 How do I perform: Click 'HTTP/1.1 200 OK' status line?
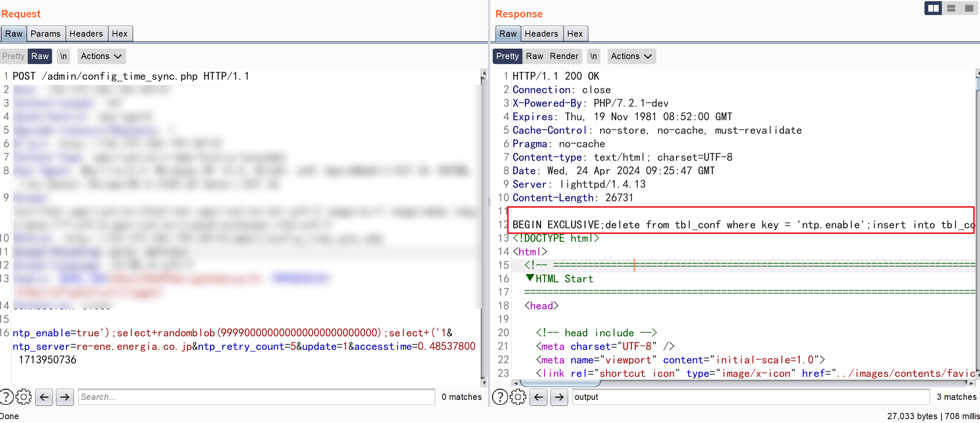(556, 76)
